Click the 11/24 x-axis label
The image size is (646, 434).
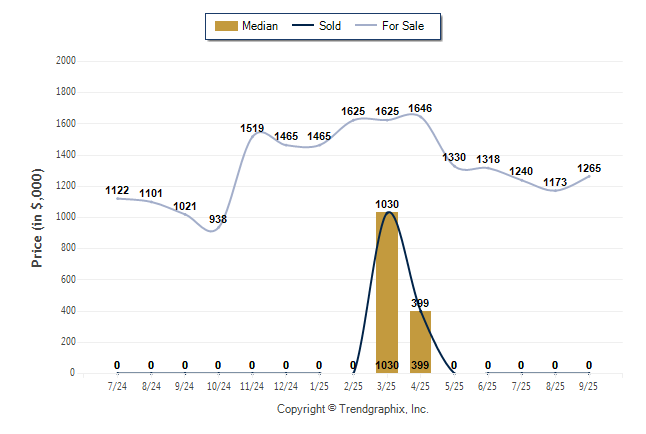click(252, 386)
